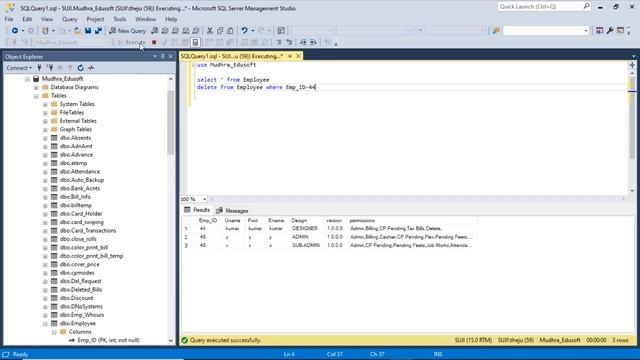Click the Object Explorer vertical scrollbar

[171, 122]
